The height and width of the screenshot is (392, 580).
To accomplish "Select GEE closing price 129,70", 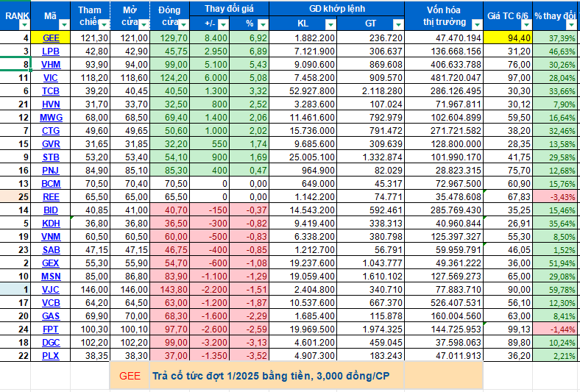I will pyautogui.click(x=170, y=38).
